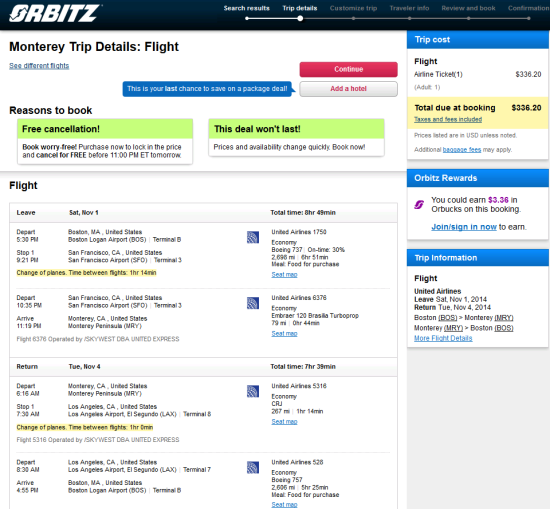Click United Airlines logo for flight 528

[x=253, y=467]
